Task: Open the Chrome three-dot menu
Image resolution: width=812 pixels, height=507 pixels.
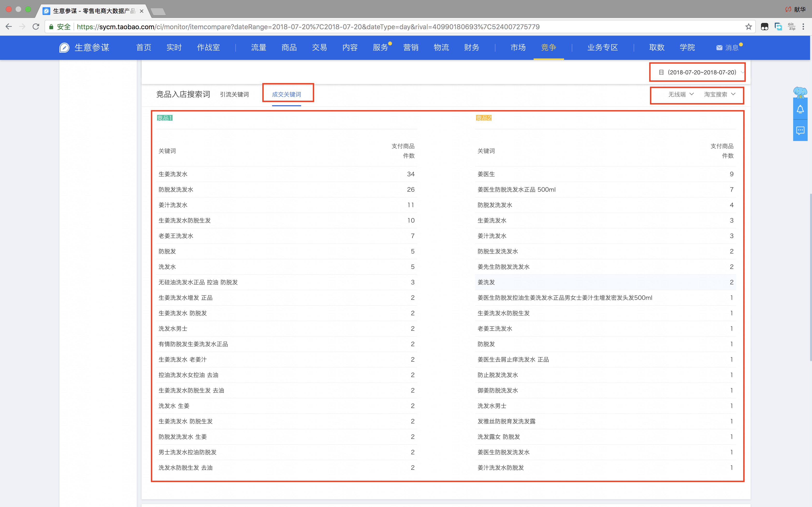Action: point(803,27)
